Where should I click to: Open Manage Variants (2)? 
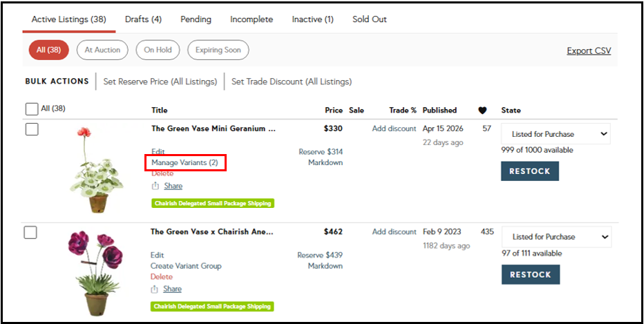coord(184,162)
